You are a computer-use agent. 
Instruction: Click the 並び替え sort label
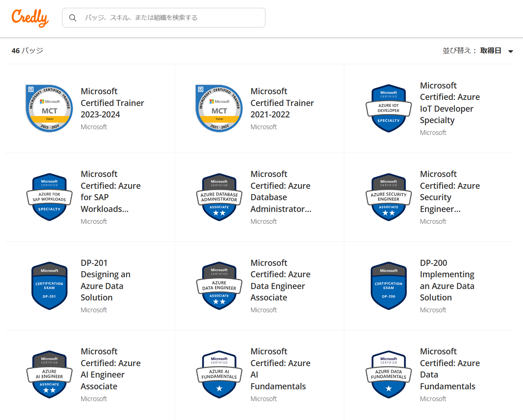(x=459, y=51)
